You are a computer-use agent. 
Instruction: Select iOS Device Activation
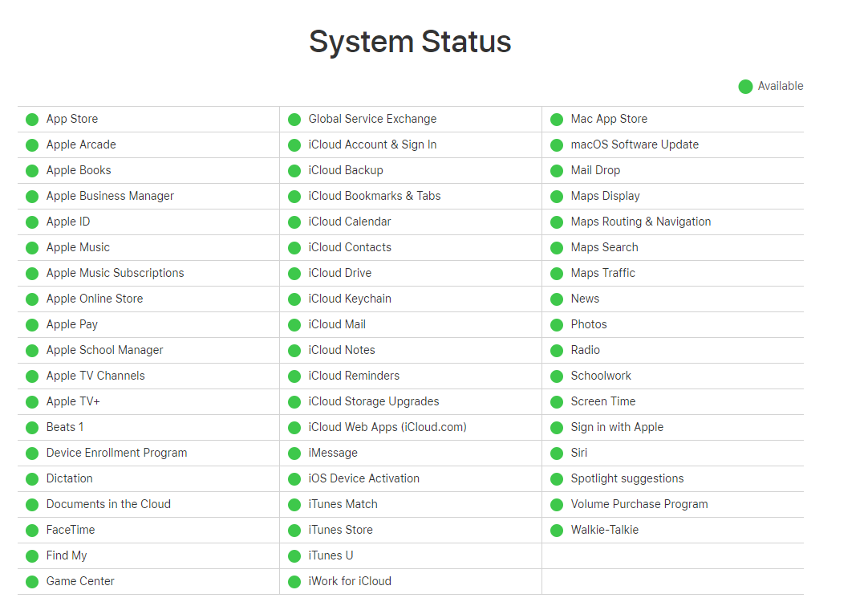pyautogui.click(x=363, y=478)
